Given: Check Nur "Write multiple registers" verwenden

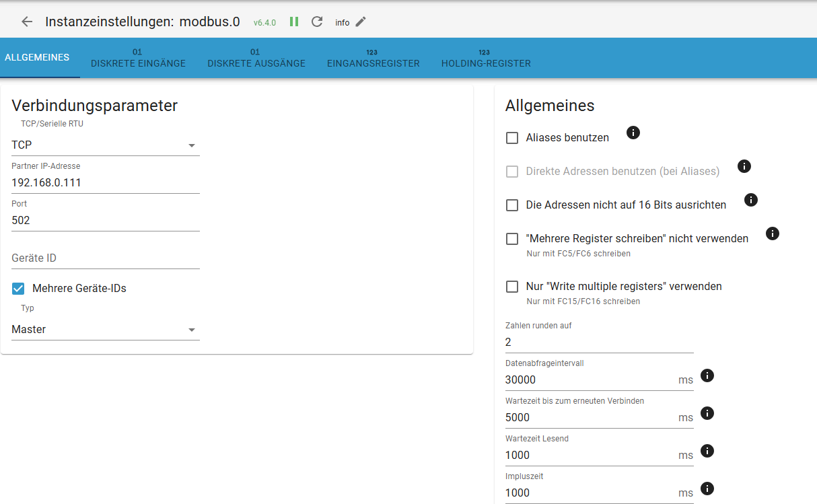Looking at the screenshot, I should (512, 287).
